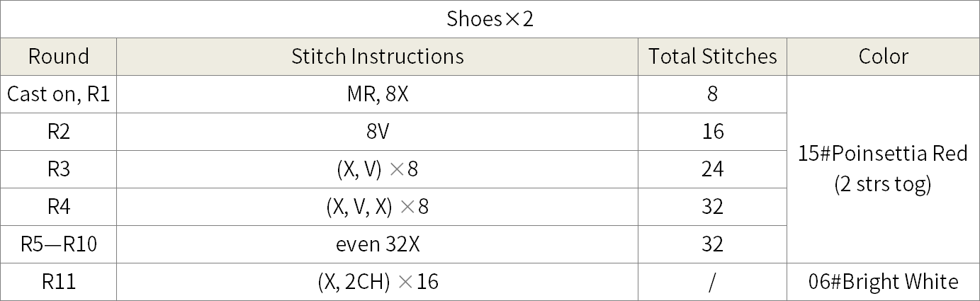Select the Cast on, R1 cell
The width and height of the screenshot is (980, 301).
click(x=59, y=94)
